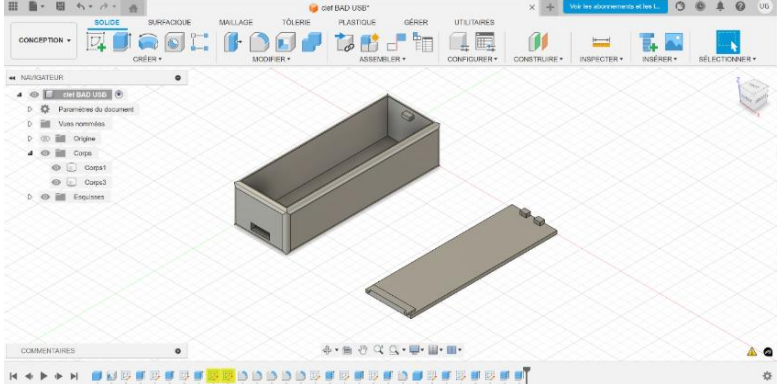Select the Joint tool in Assembler
Viewport: 779px width, 384px height.
click(x=396, y=42)
